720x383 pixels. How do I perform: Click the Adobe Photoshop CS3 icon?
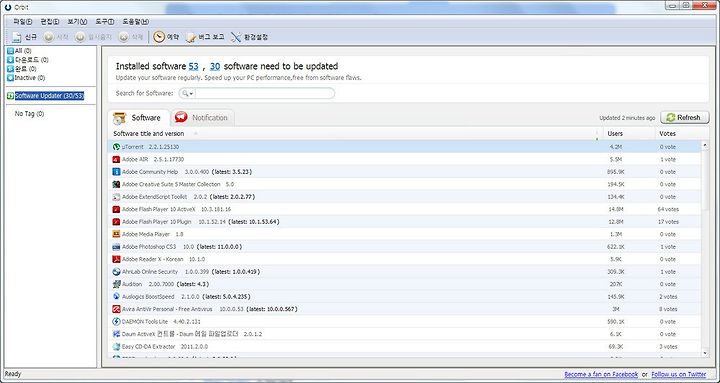click(x=116, y=247)
